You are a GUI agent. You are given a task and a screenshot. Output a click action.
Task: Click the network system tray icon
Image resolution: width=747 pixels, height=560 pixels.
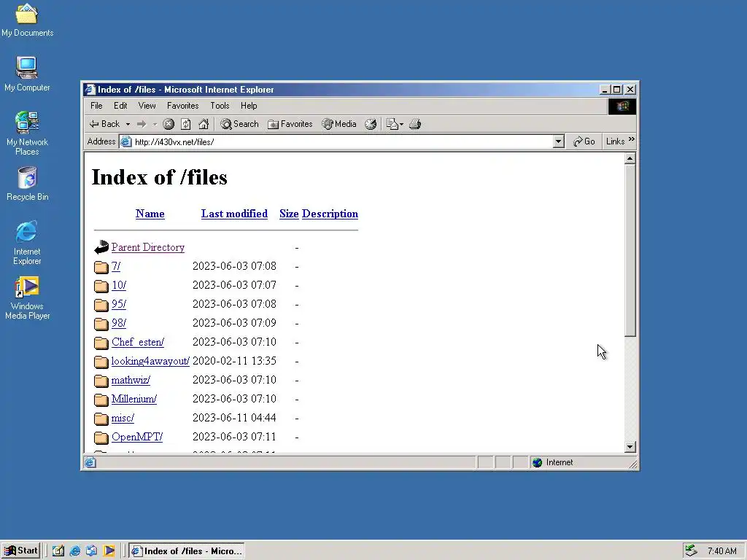[x=691, y=551]
